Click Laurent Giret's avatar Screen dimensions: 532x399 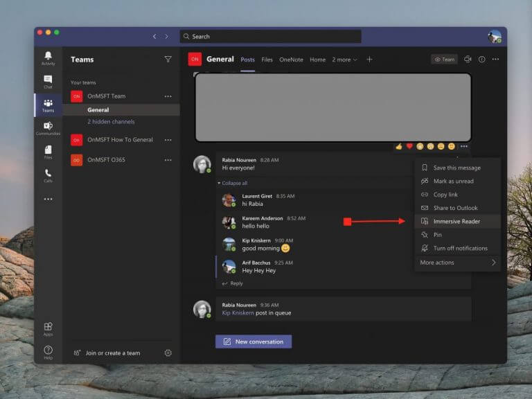click(x=229, y=200)
